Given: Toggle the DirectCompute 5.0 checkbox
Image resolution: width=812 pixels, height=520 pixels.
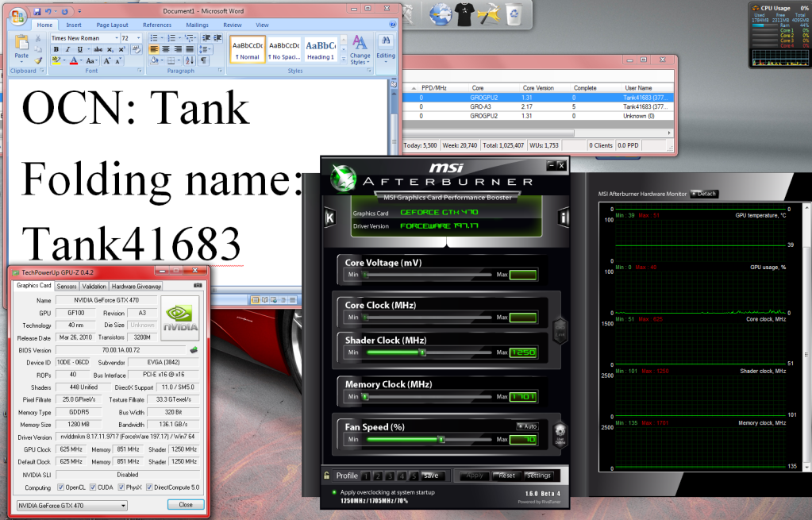Looking at the screenshot, I should pyautogui.click(x=149, y=487).
